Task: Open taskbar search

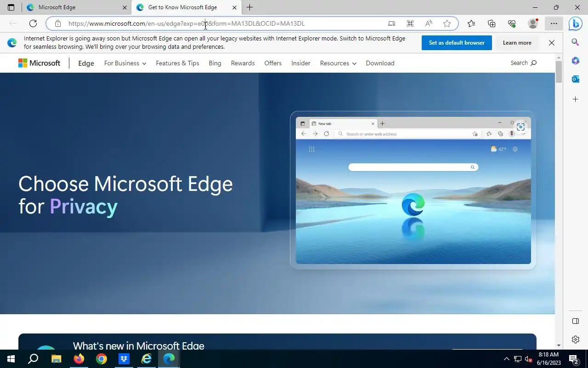Action: tap(33, 359)
